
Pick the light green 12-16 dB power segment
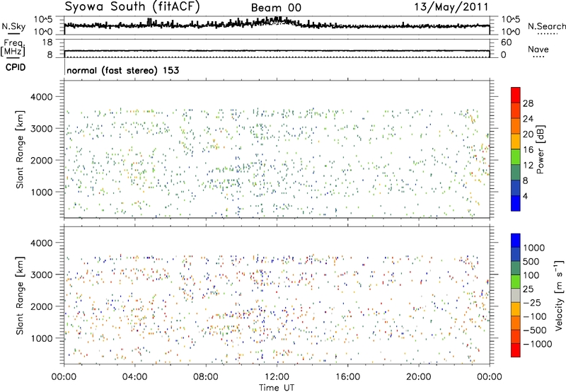pyautogui.click(x=516, y=157)
